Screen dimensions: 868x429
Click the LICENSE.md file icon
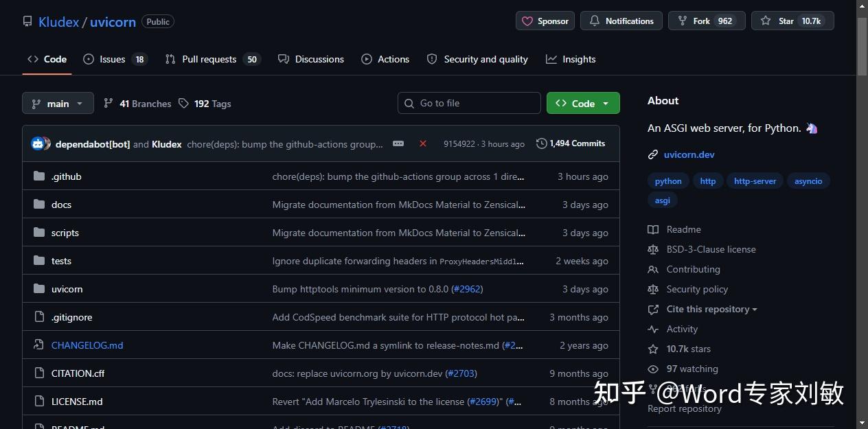click(39, 402)
